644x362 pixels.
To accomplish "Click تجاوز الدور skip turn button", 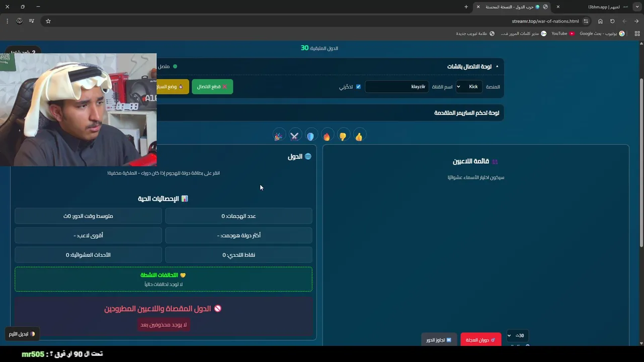I will 439,340.
